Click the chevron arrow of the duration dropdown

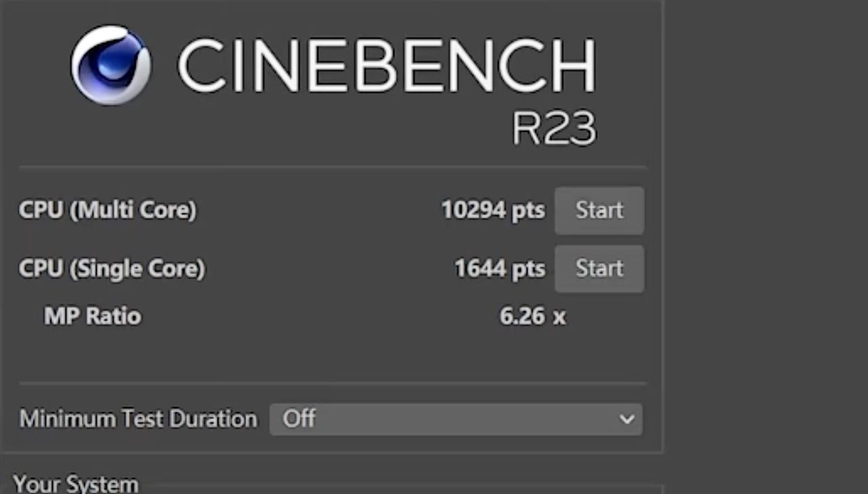(x=627, y=419)
